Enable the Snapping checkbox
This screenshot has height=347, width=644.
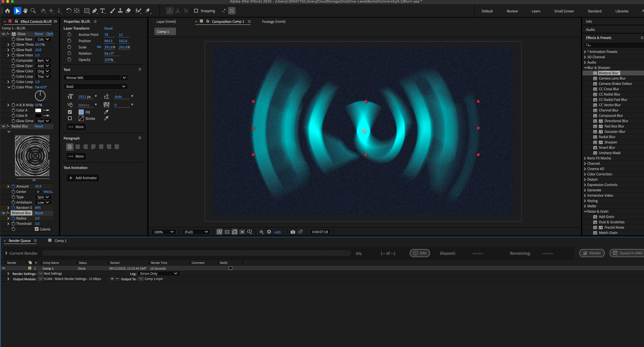[196, 11]
